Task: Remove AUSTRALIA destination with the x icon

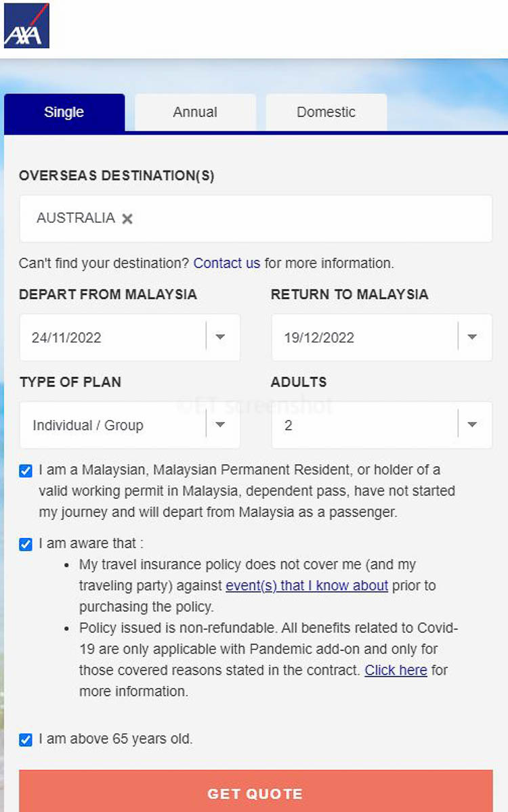Action: click(127, 219)
